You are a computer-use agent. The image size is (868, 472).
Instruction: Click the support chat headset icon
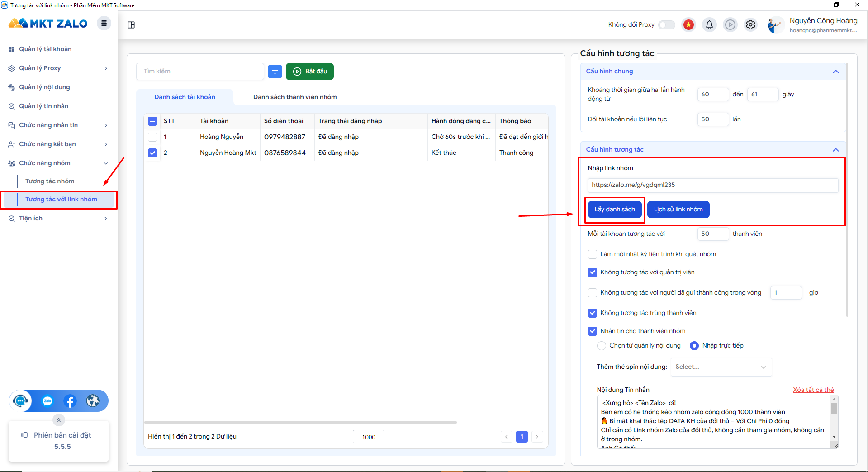click(x=20, y=401)
